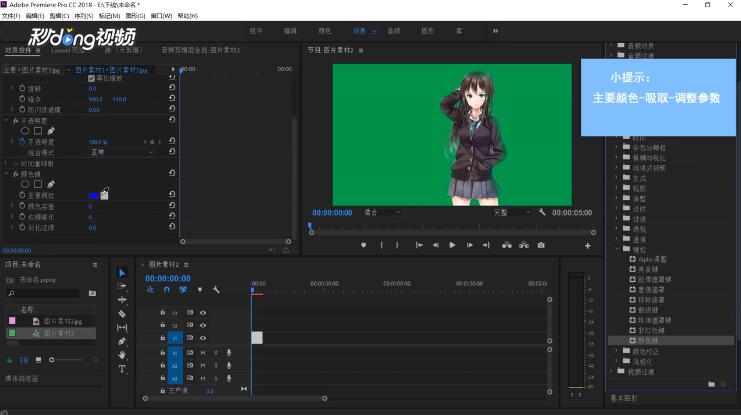Use pen mask tool under Color Key effect
This screenshot has width=741, height=415.
pos(51,184)
